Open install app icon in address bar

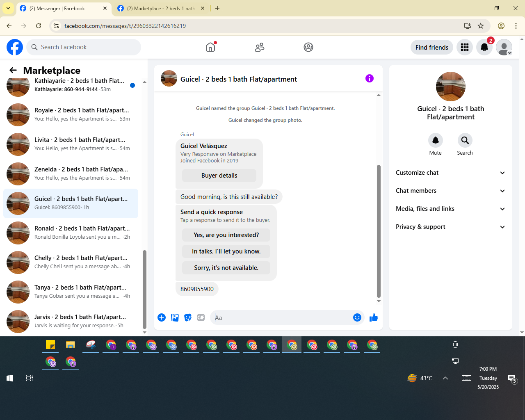coord(468,26)
